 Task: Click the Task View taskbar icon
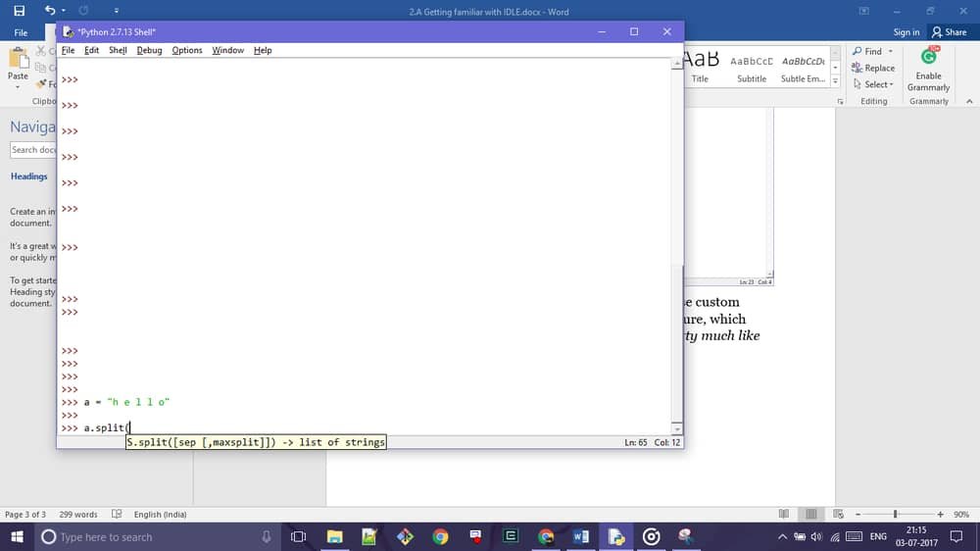coord(299,536)
